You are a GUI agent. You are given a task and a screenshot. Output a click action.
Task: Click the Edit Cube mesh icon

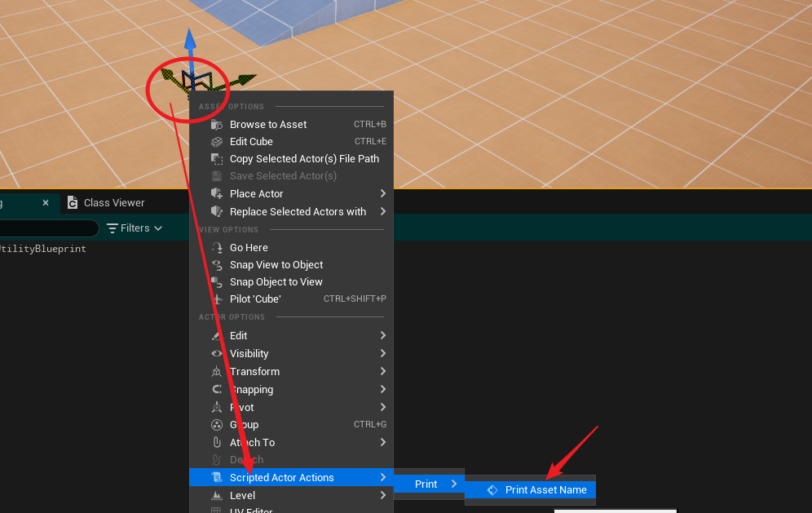coord(218,141)
